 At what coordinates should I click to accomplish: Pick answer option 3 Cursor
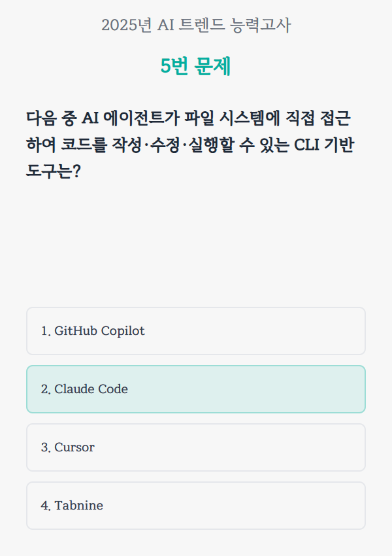coord(196,447)
